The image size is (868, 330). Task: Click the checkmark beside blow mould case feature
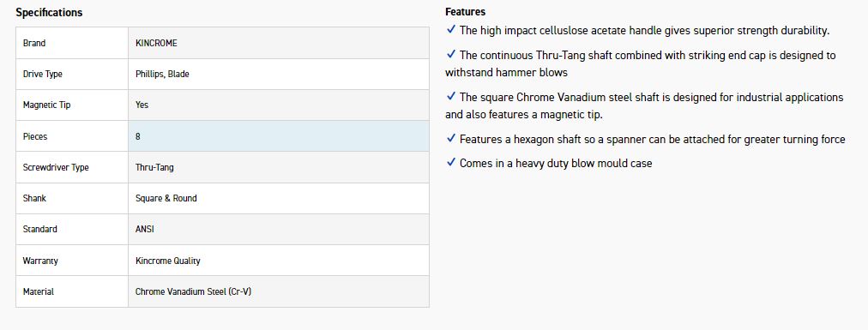(450, 163)
